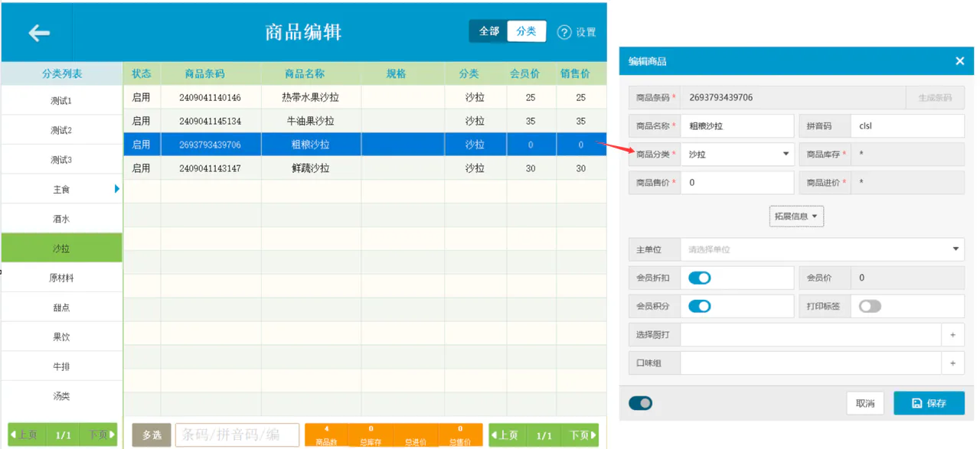980x449 pixels.
Task: Switch to the 全部 tab
Action: coord(488,31)
